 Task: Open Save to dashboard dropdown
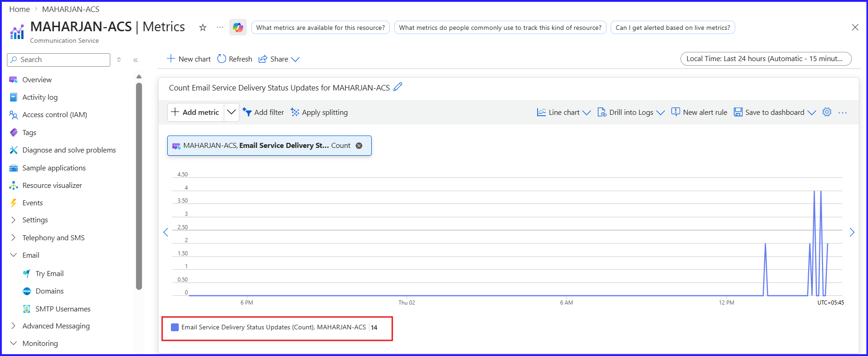775,113
